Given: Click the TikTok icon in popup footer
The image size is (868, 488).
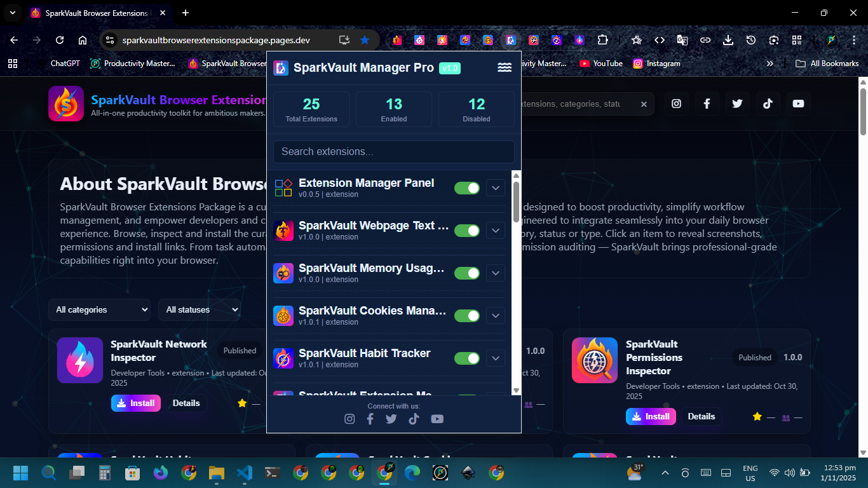Looking at the screenshot, I should pos(414,419).
